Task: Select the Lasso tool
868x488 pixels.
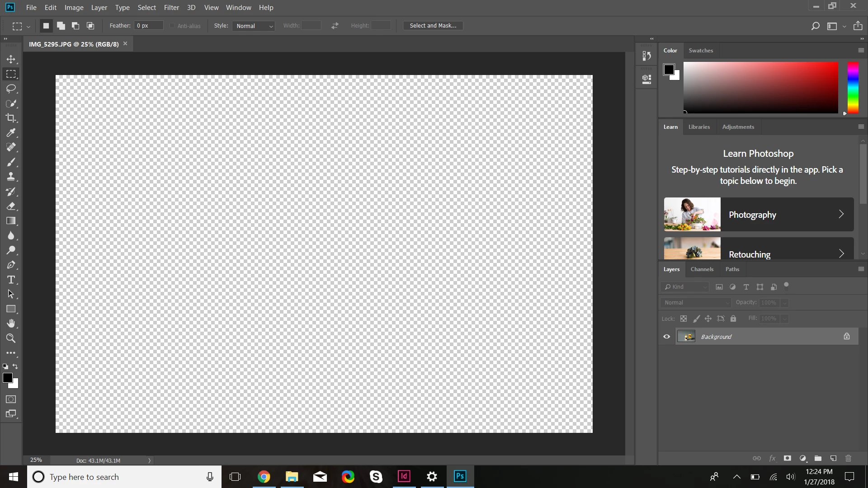Action: 11,89
